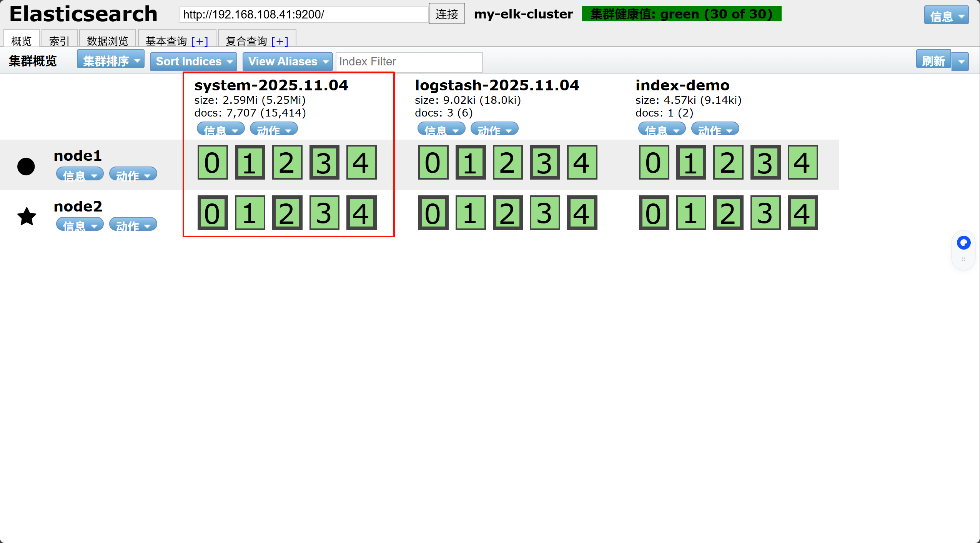
Task: Click the Elasticsearch title
Action: tap(83, 14)
